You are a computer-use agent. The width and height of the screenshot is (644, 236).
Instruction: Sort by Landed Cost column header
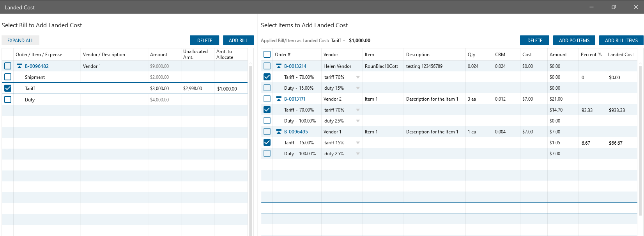tap(621, 55)
